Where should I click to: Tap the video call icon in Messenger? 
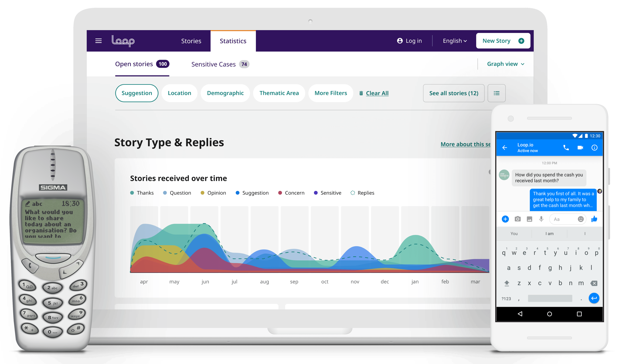pos(580,148)
